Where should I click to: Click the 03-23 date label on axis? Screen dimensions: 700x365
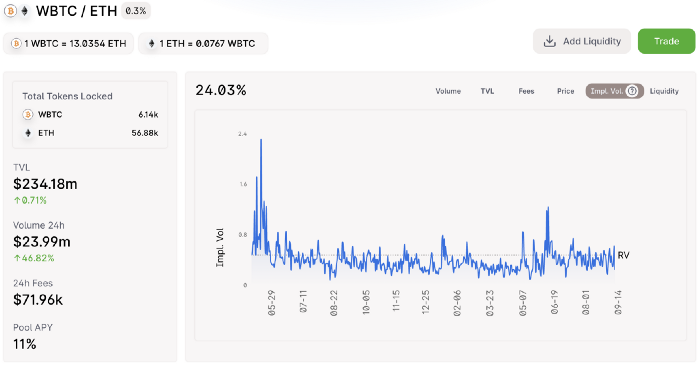click(490, 303)
